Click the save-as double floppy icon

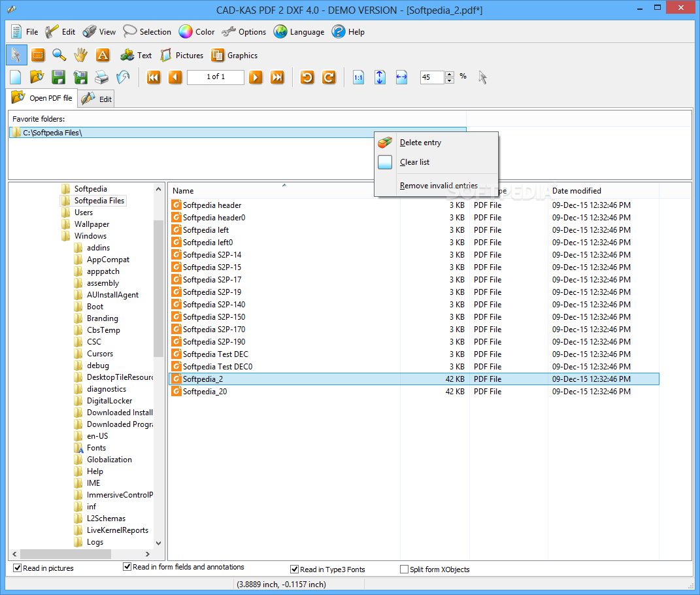80,77
